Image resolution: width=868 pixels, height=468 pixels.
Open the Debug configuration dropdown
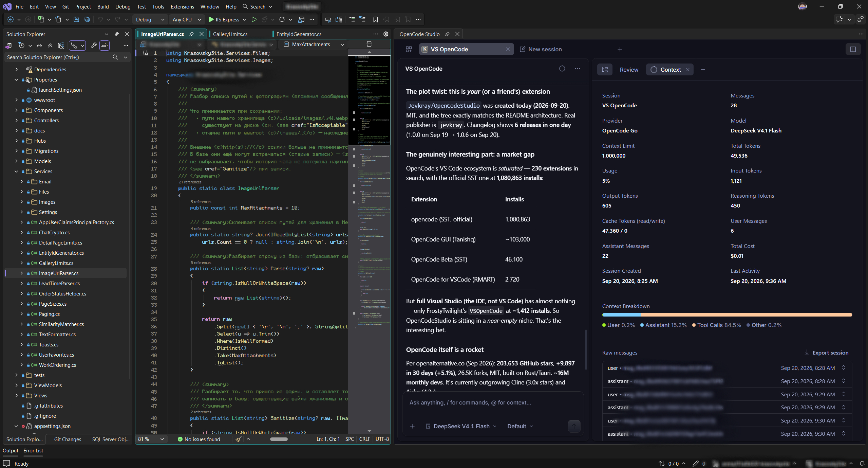click(x=150, y=19)
